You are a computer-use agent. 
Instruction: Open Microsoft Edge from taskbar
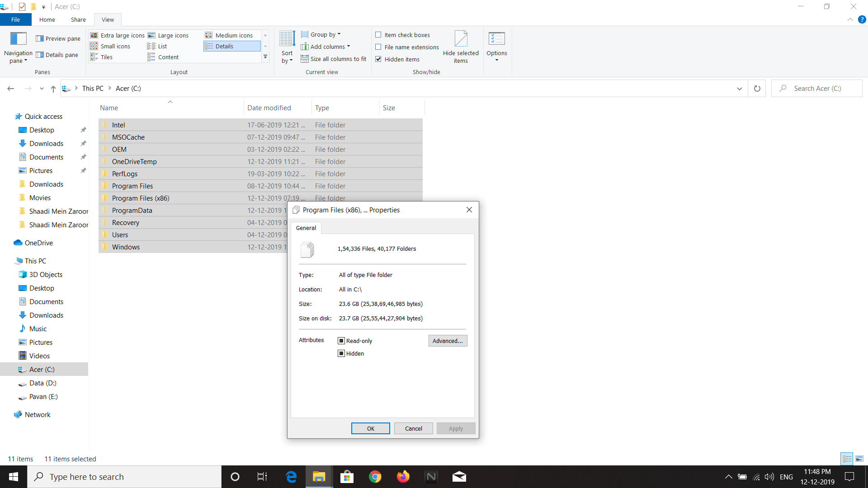coord(291,477)
